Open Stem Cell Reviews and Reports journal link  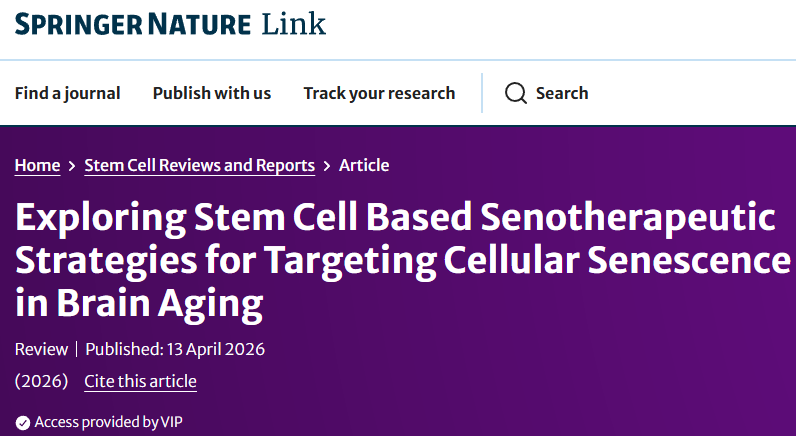200,166
